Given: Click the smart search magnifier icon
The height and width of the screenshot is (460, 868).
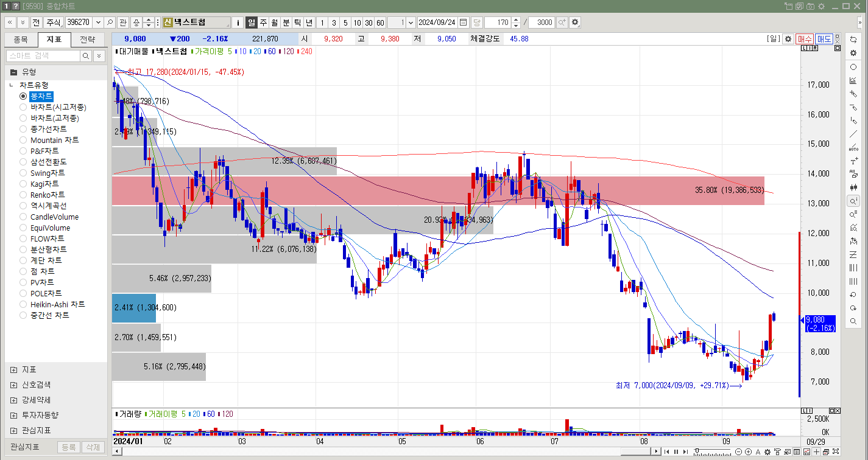Looking at the screenshot, I should (86, 56).
